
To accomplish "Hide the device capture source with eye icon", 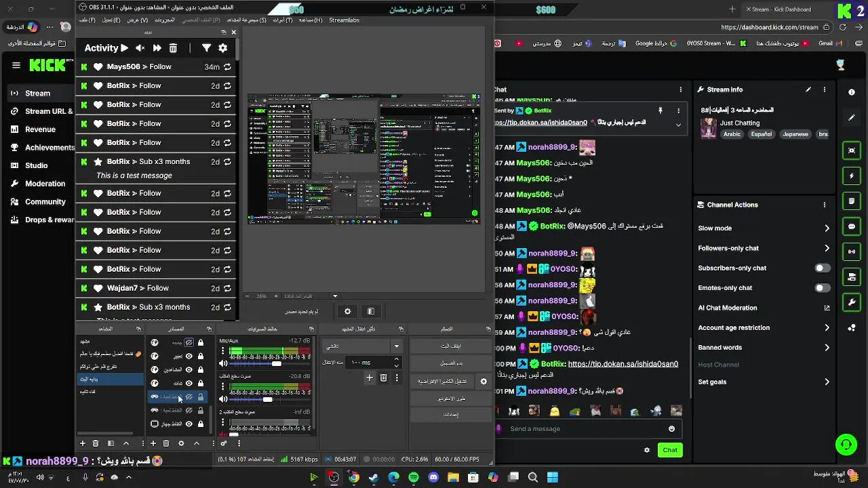I will 189,424.
